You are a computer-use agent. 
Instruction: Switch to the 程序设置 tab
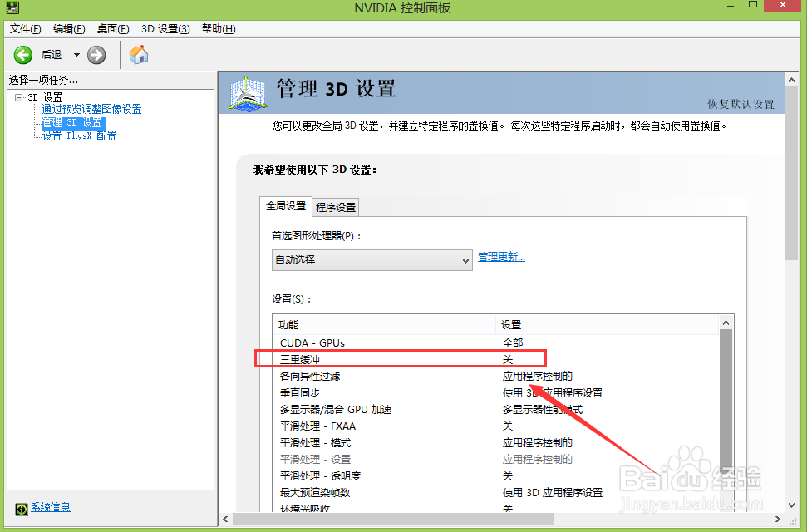335,206
